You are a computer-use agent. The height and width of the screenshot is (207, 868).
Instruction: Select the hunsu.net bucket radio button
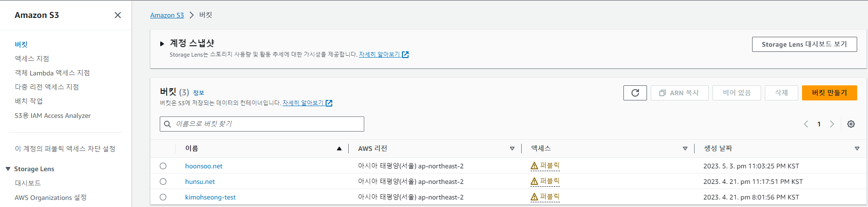[x=163, y=182]
